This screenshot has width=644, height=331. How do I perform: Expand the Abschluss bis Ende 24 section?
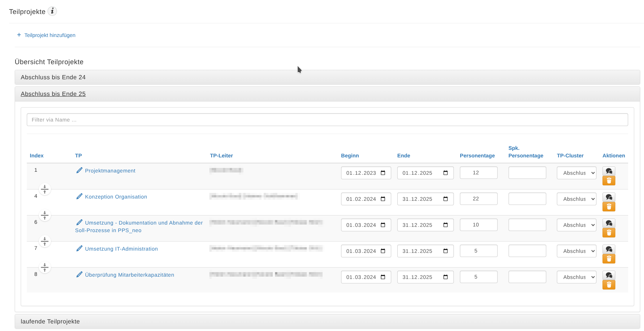click(53, 77)
